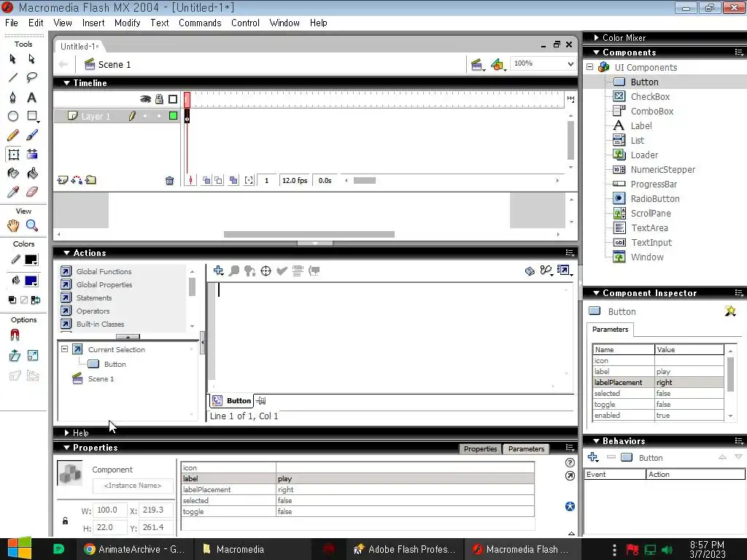The height and width of the screenshot is (560, 747).
Task: Toggle Layer 1 outline color square
Action: click(x=174, y=116)
